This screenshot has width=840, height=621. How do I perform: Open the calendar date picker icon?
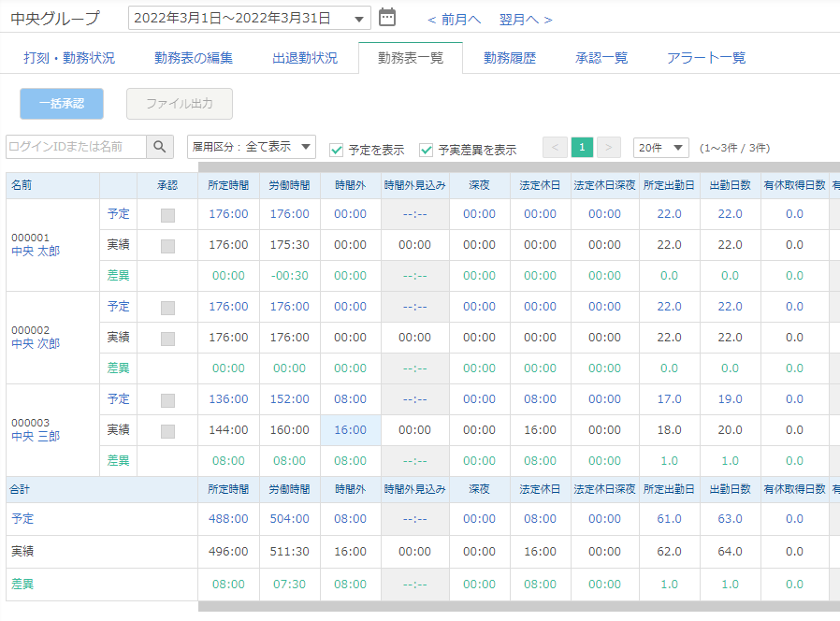pos(384,16)
